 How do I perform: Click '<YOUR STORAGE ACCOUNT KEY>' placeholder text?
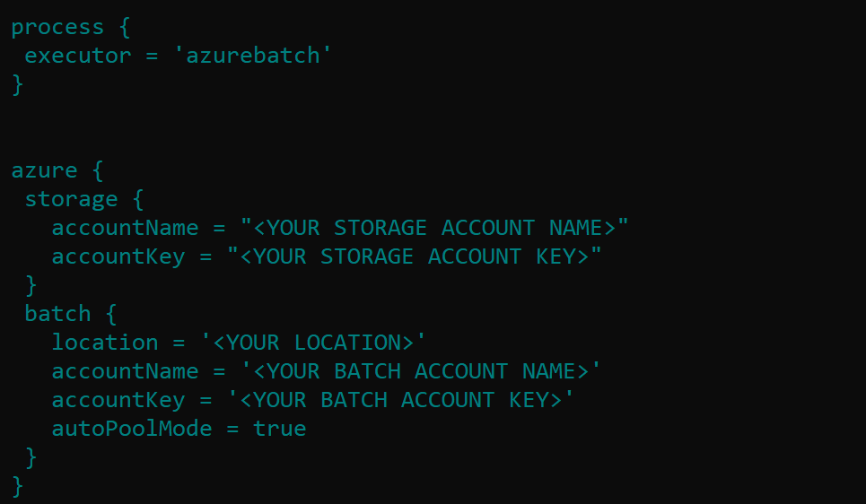(x=415, y=256)
